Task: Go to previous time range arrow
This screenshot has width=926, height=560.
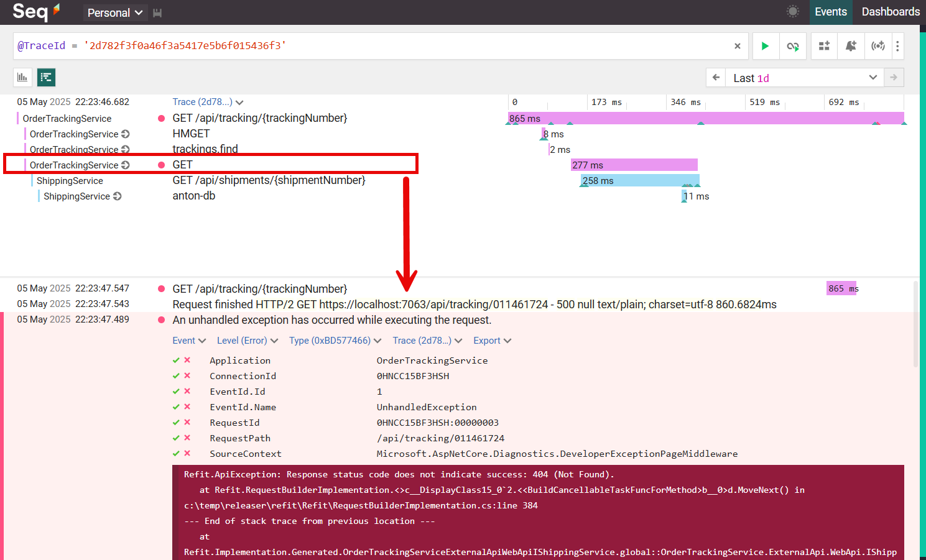Action: [x=716, y=78]
